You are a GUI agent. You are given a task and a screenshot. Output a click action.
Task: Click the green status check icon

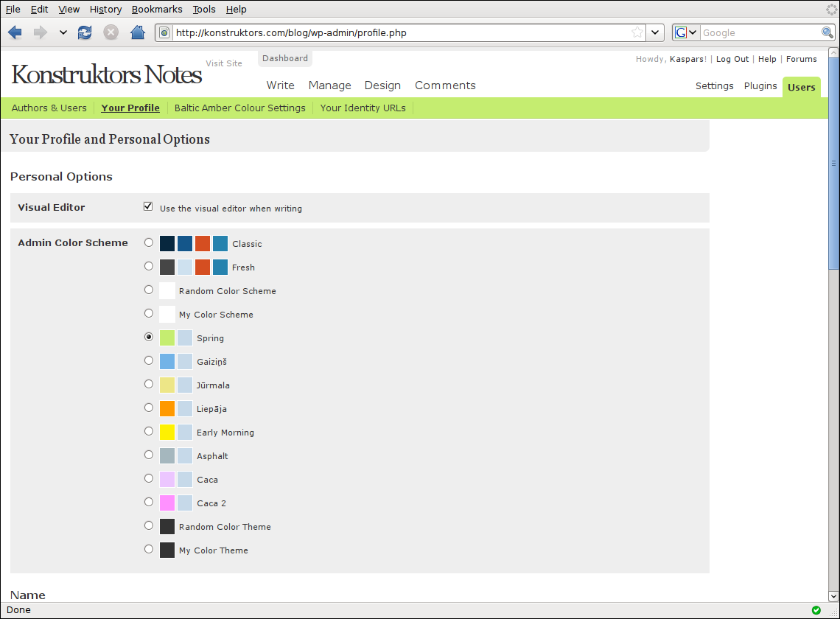pyautogui.click(x=816, y=610)
